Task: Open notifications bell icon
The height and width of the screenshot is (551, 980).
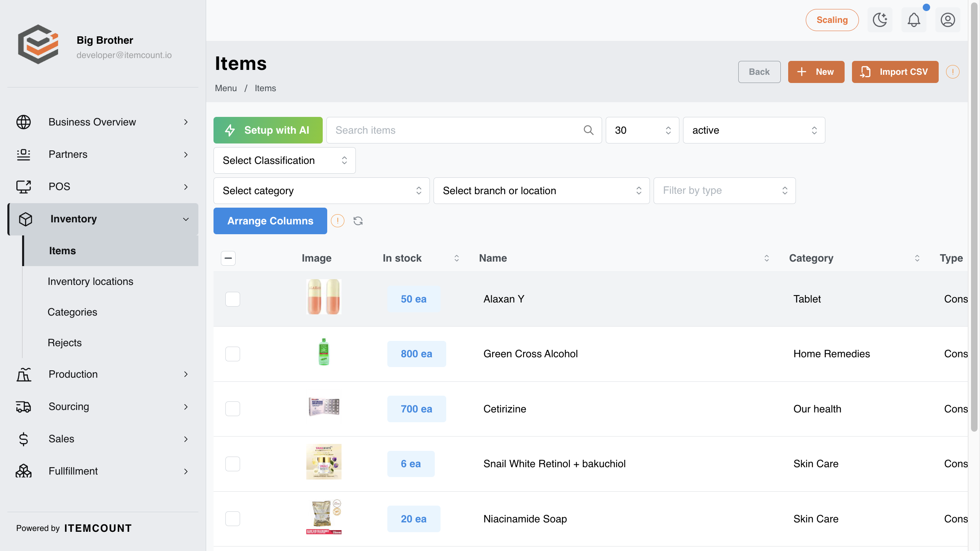Action: click(914, 20)
